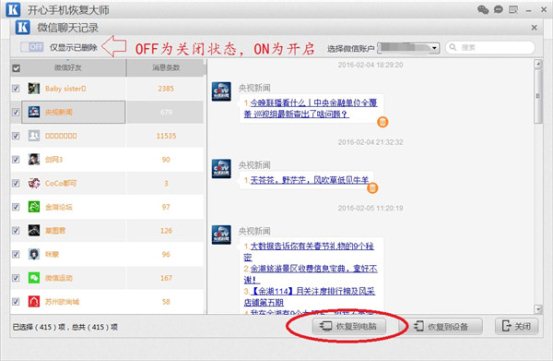Uncheck the 央视新闻 row checkbox
This screenshot has width=553, height=361.
[16, 112]
